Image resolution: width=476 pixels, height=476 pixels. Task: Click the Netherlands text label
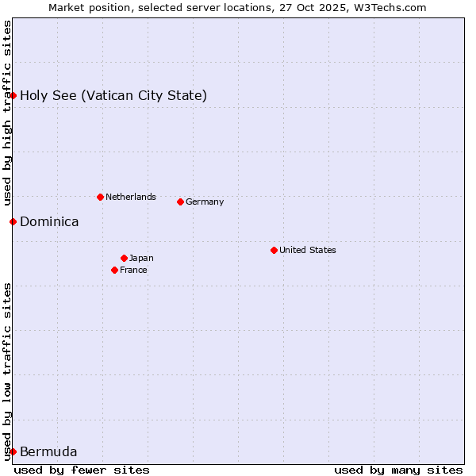tap(130, 198)
